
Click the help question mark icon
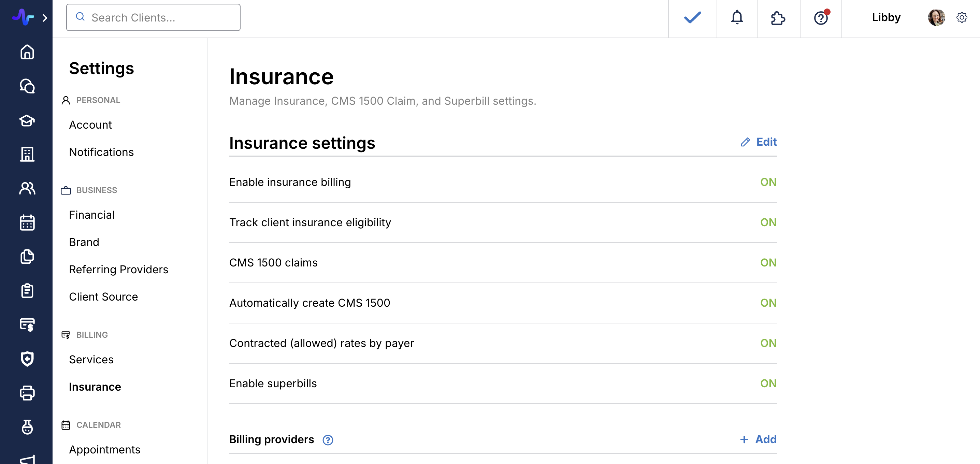(820, 18)
